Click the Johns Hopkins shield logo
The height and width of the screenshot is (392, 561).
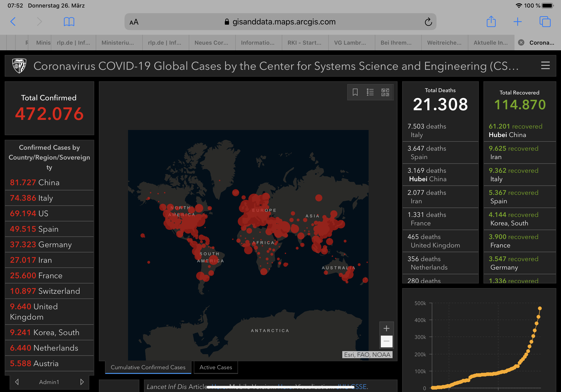19,66
